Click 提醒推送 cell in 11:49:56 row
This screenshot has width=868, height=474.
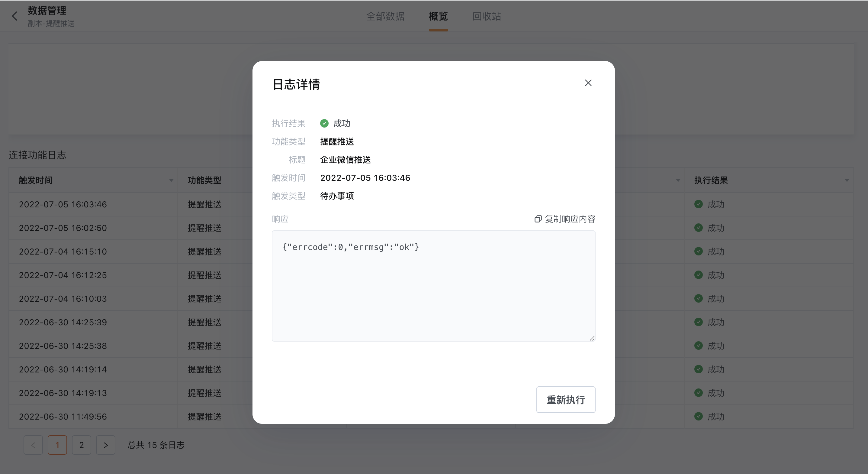(x=204, y=417)
